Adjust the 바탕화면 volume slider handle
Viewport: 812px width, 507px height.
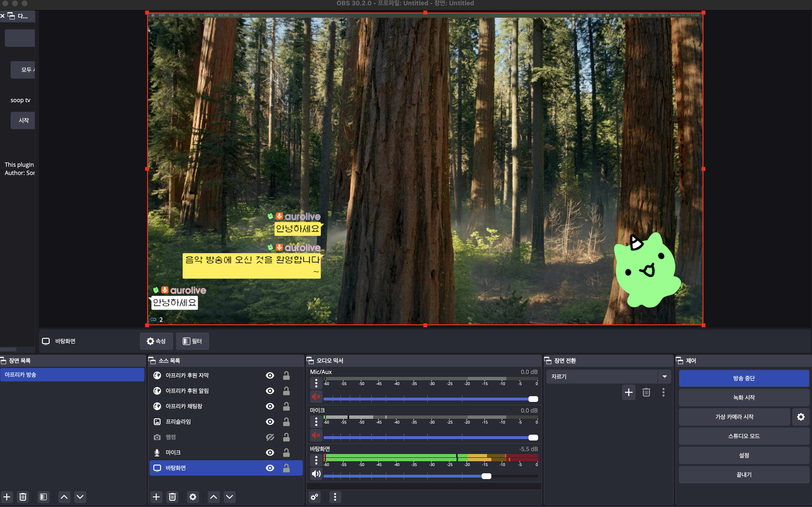click(486, 476)
